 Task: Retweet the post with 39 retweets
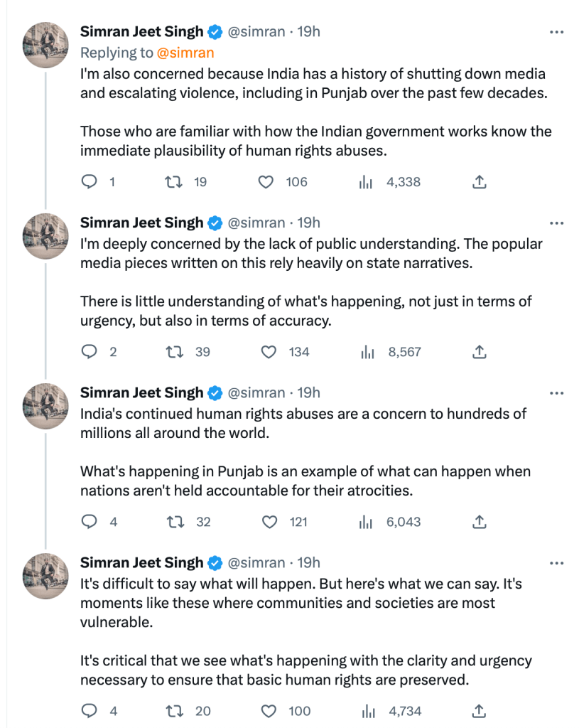(173, 352)
